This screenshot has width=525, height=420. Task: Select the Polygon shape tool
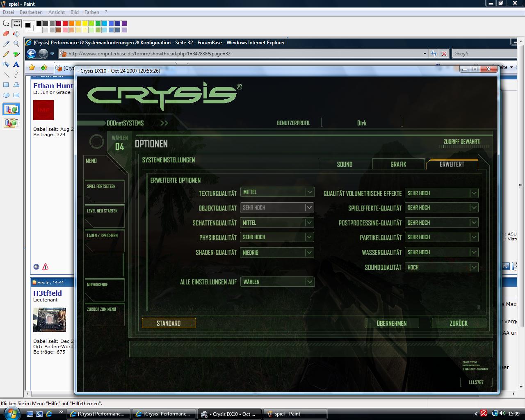(16, 84)
